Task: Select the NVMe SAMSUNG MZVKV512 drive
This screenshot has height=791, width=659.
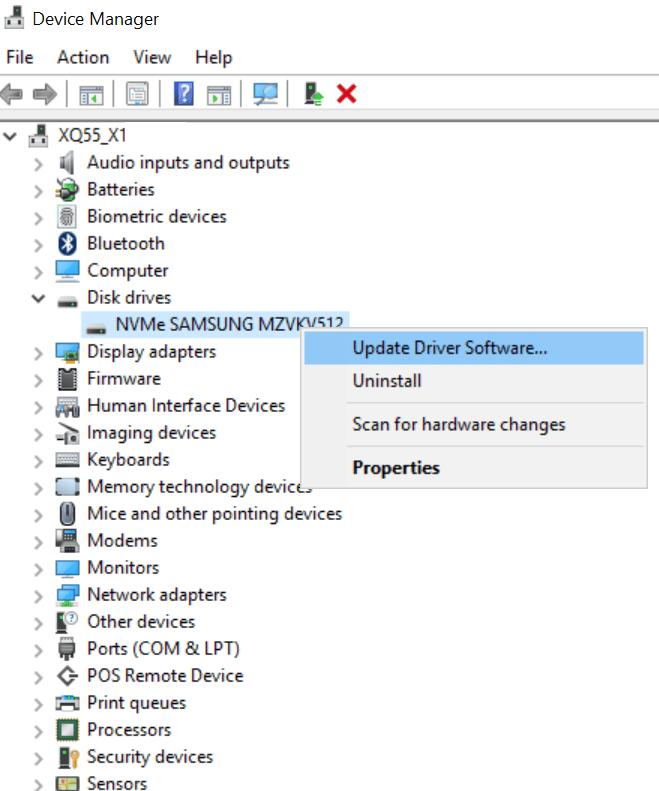Action: [x=231, y=325]
